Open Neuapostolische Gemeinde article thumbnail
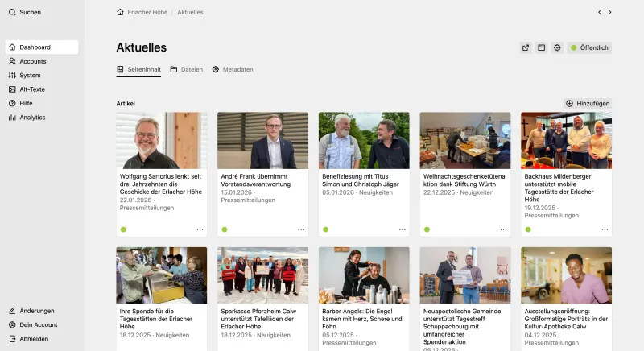The image size is (644, 351). [x=465, y=275]
